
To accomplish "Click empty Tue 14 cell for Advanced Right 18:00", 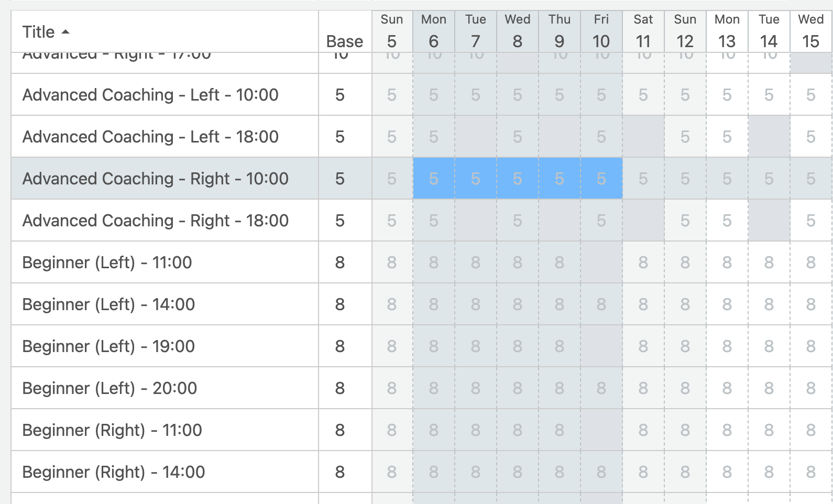I will coord(769,221).
